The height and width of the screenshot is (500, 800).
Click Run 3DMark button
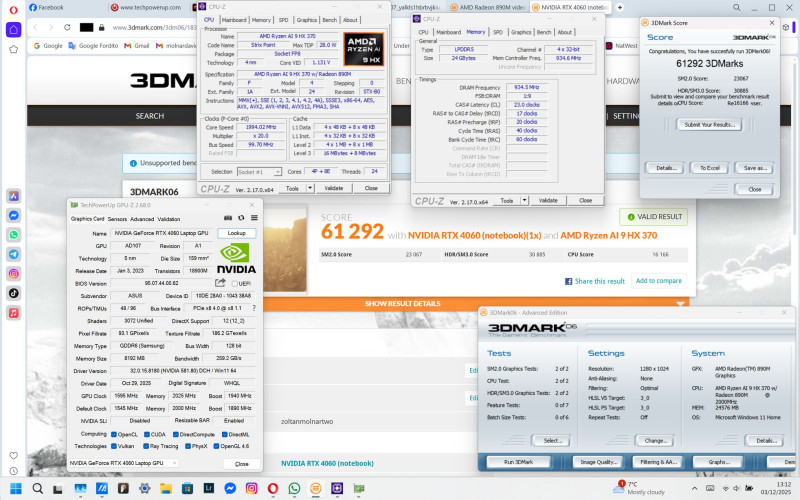(x=518, y=462)
